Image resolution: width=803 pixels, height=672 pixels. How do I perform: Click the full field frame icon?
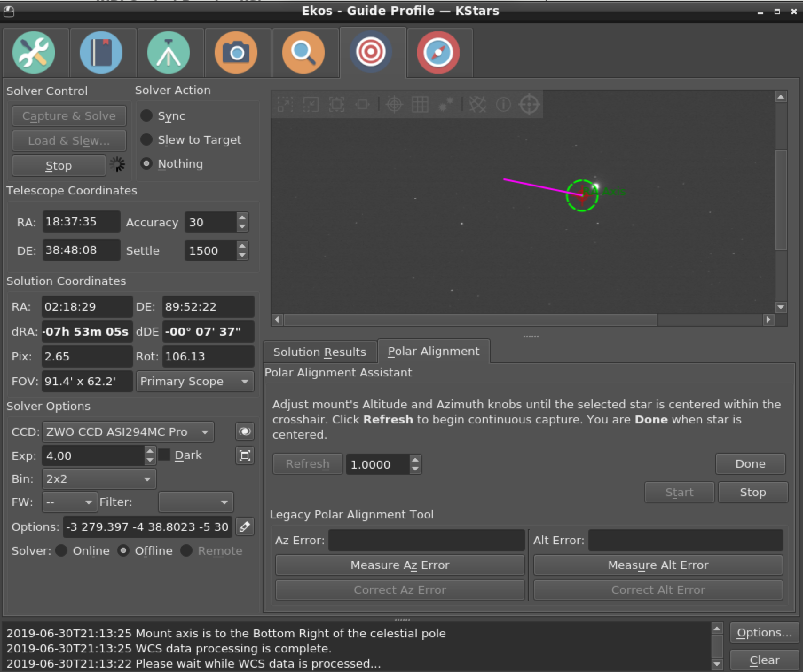tap(244, 455)
